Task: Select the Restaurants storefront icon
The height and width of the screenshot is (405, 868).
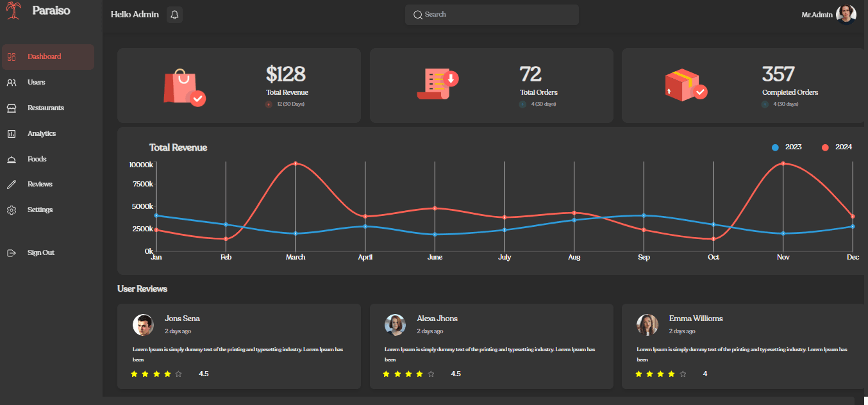Action: pos(12,108)
